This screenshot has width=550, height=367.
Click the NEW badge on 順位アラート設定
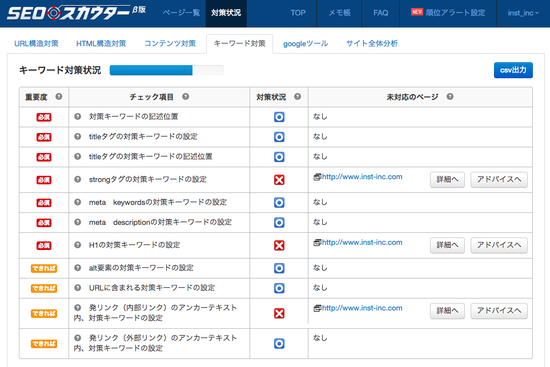click(417, 12)
